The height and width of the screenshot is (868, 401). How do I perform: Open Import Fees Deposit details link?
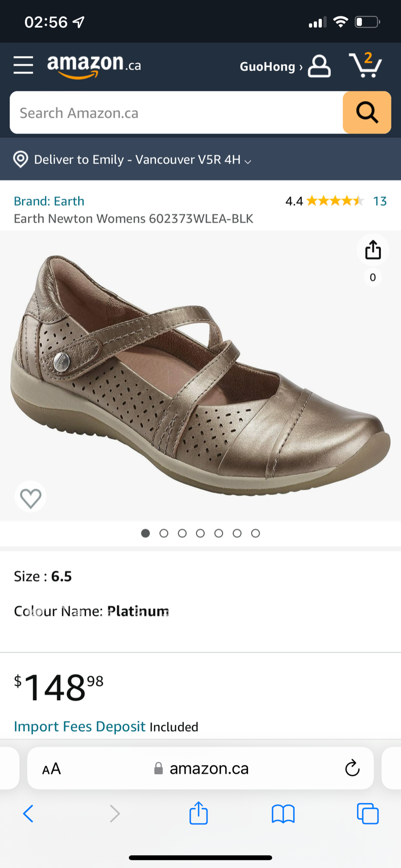pos(80,726)
